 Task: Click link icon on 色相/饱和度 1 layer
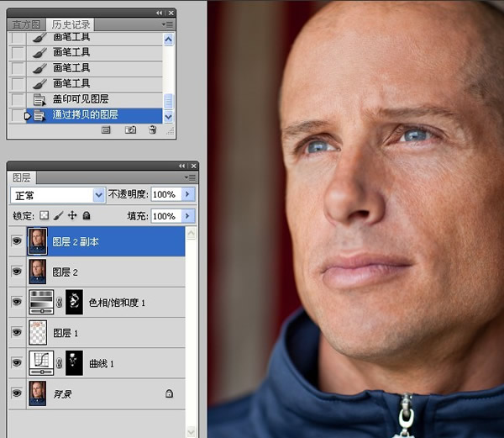pos(59,303)
